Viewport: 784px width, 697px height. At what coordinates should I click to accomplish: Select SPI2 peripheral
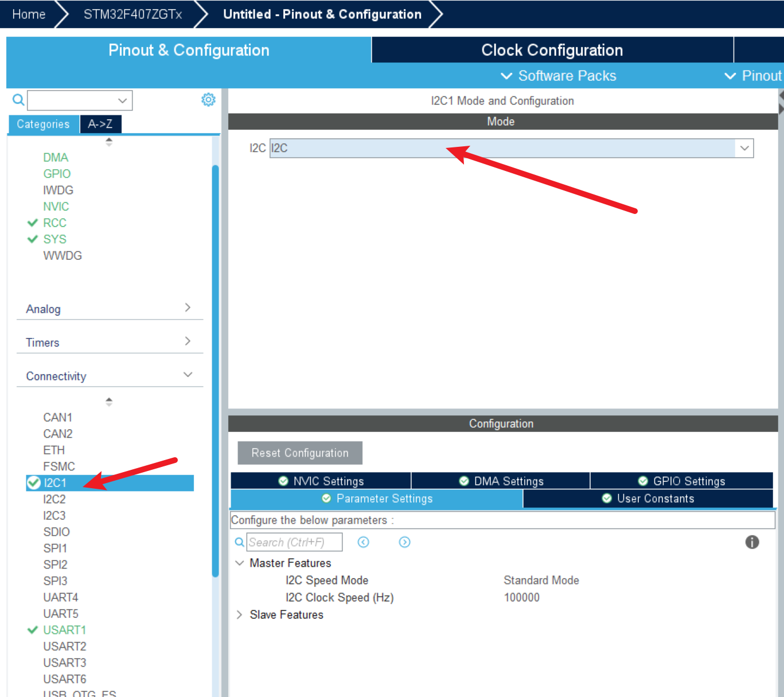[x=55, y=564]
